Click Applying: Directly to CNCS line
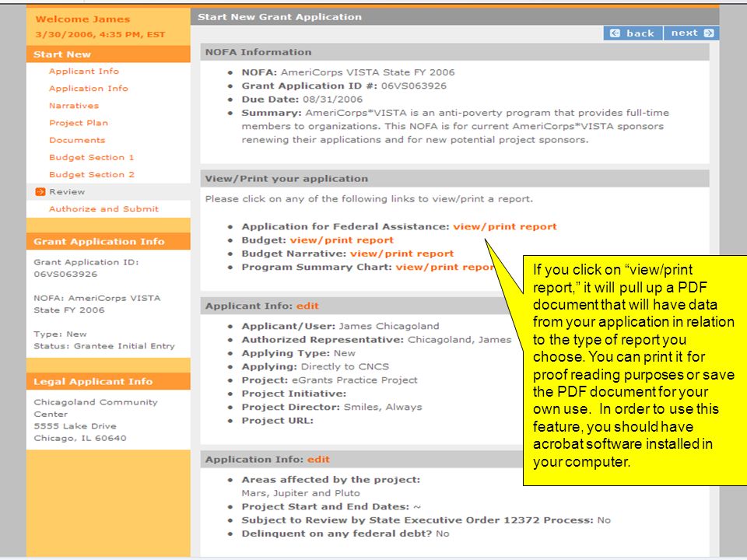Screen dimensions: 747x560 tap(315, 366)
